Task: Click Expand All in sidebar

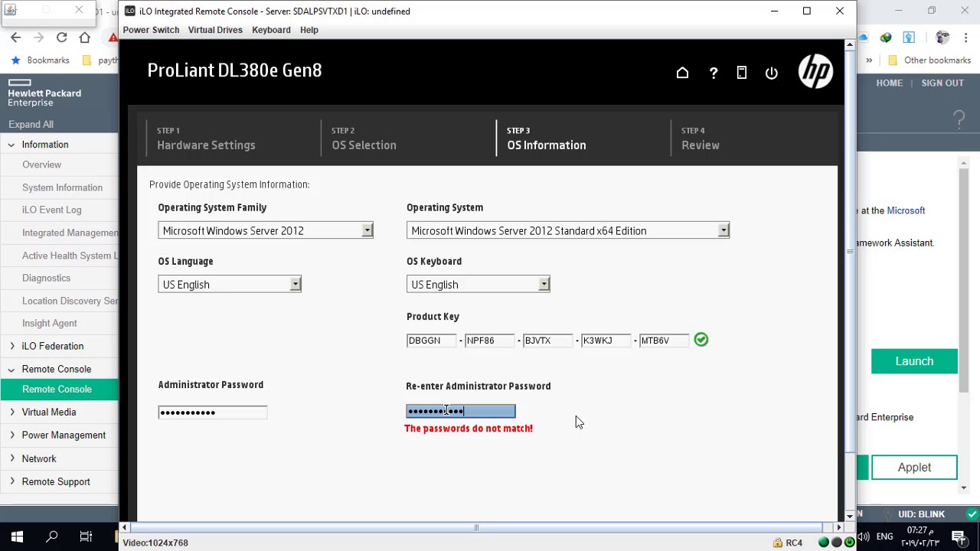Action: pos(31,124)
